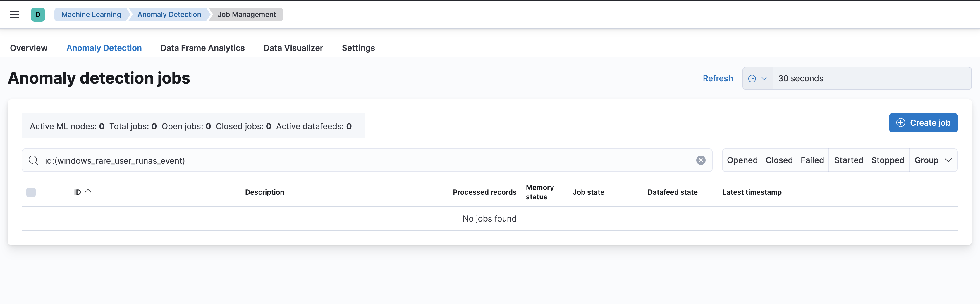Viewport: 980px width, 304px height.
Task: Sort jobs by ID column arrow
Action: (88, 192)
